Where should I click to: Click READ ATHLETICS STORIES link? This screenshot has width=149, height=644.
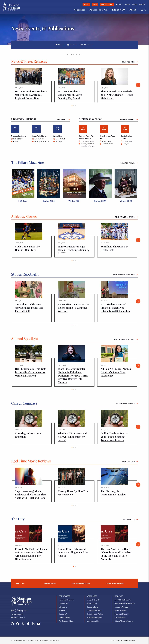coord(126,217)
